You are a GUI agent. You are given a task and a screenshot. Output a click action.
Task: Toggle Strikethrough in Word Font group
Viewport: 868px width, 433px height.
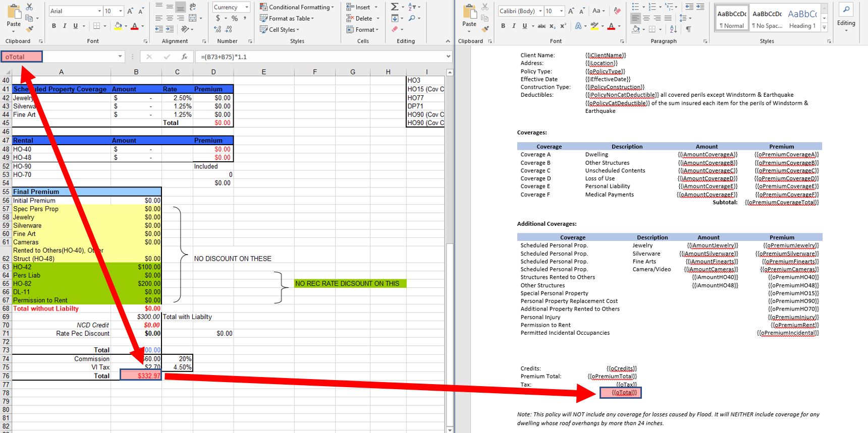click(541, 26)
